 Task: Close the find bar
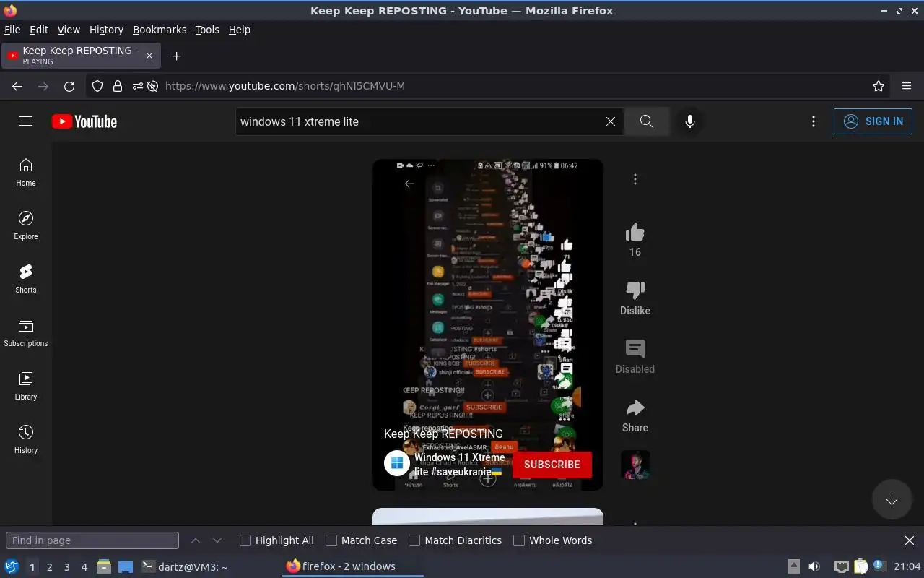point(910,540)
